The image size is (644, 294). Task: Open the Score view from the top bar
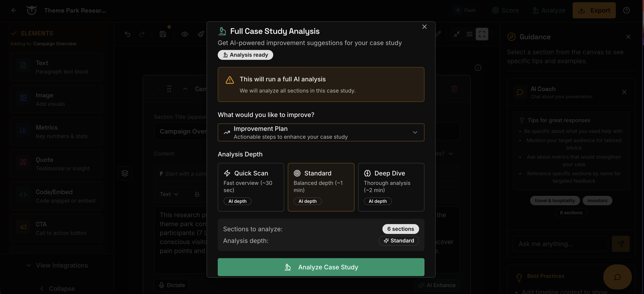(x=505, y=10)
